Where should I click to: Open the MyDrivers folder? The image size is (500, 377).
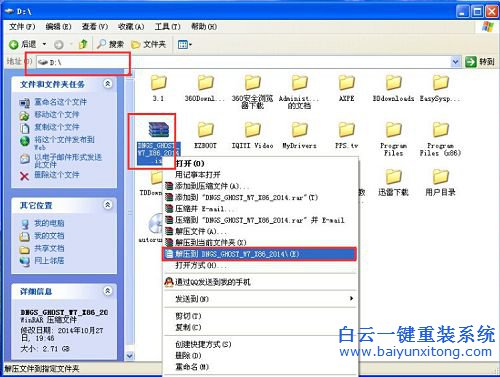click(299, 135)
